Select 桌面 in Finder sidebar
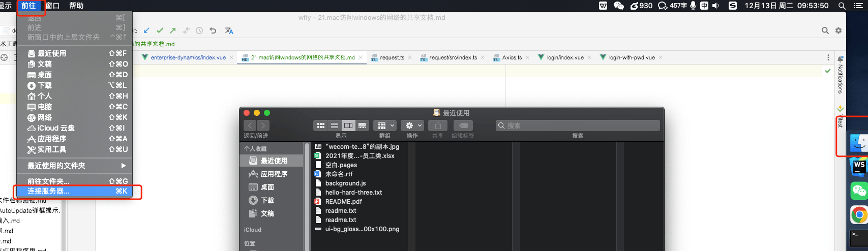 272,187
